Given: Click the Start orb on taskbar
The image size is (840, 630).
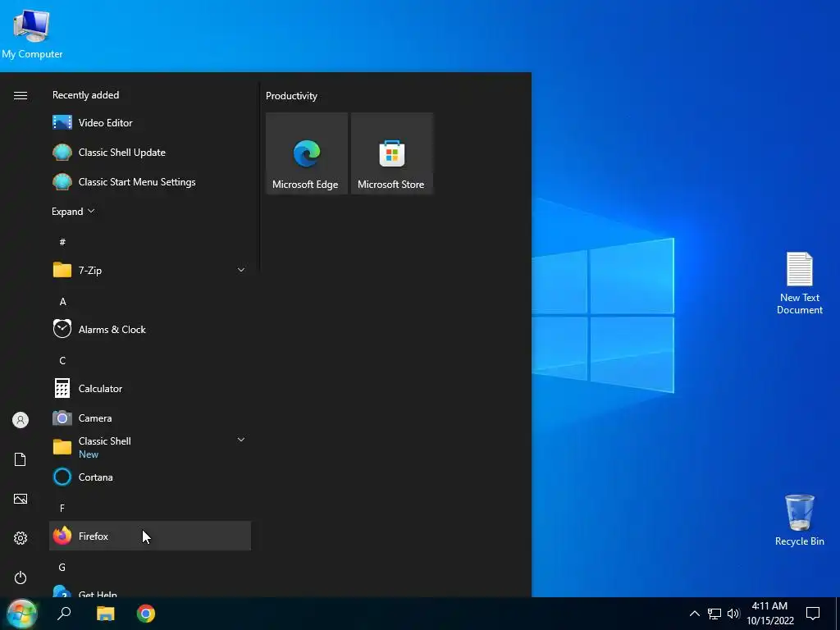Looking at the screenshot, I should (x=21, y=614).
